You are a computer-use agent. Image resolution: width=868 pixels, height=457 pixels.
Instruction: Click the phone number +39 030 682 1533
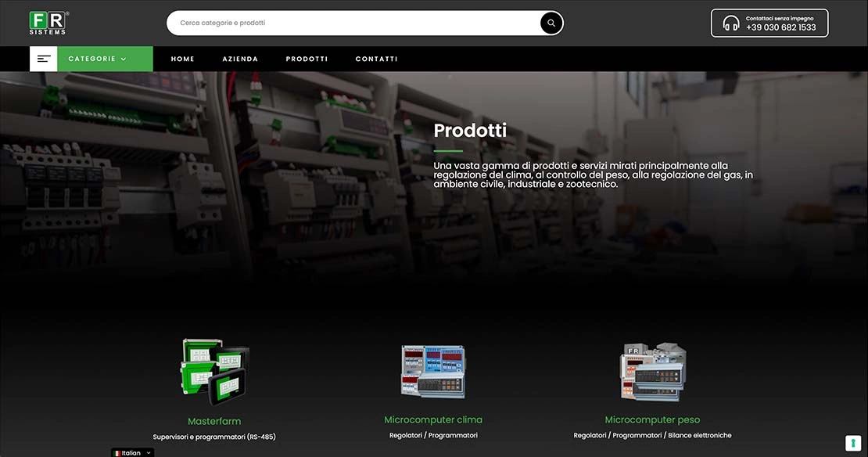pyautogui.click(x=780, y=27)
